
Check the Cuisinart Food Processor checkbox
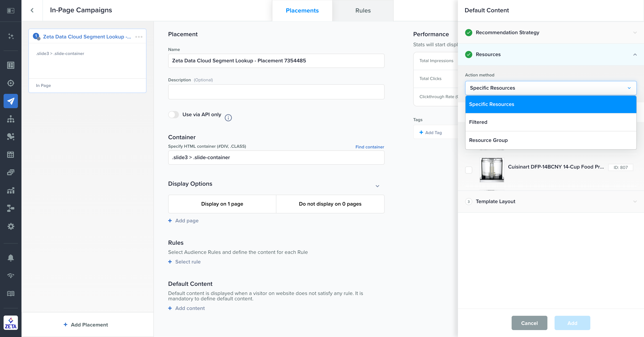tap(468, 170)
